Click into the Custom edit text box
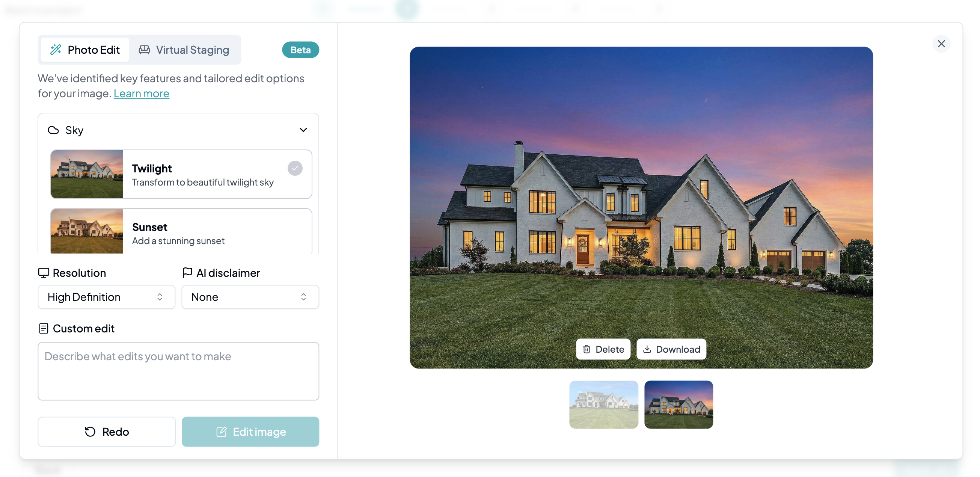Screen dimensions: 980x477 point(178,371)
